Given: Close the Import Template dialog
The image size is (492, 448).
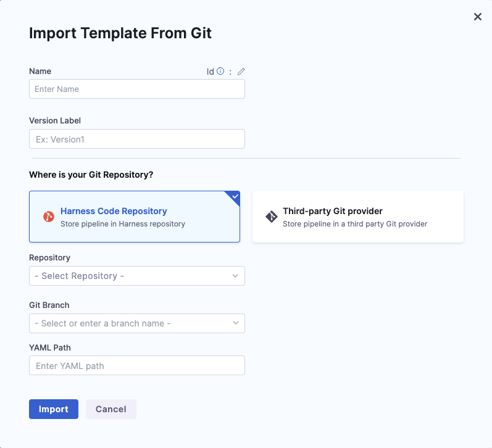Looking at the screenshot, I should 477,17.
